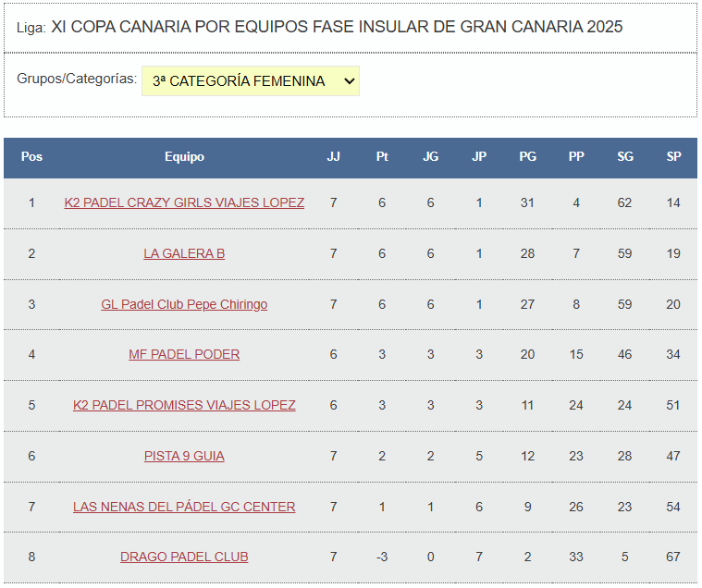The width and height of the screenshot is (702, 588).
Task: Click the PP column header
Action: click(x=576, y=157)
